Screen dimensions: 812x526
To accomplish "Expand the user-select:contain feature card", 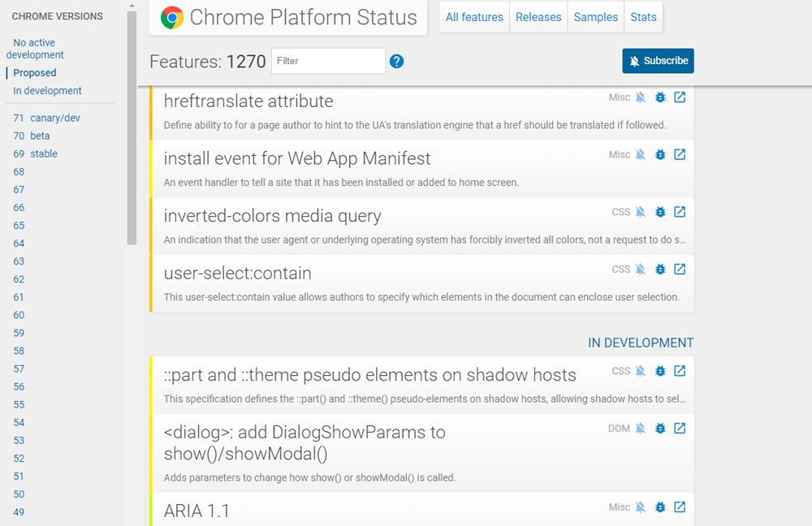I will coord(421,283).
